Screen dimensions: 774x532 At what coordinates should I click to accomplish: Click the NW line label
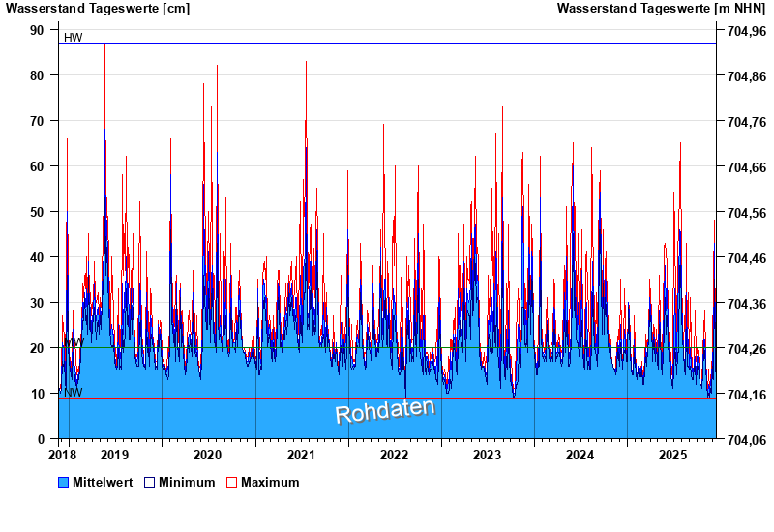tap(73, 393)
